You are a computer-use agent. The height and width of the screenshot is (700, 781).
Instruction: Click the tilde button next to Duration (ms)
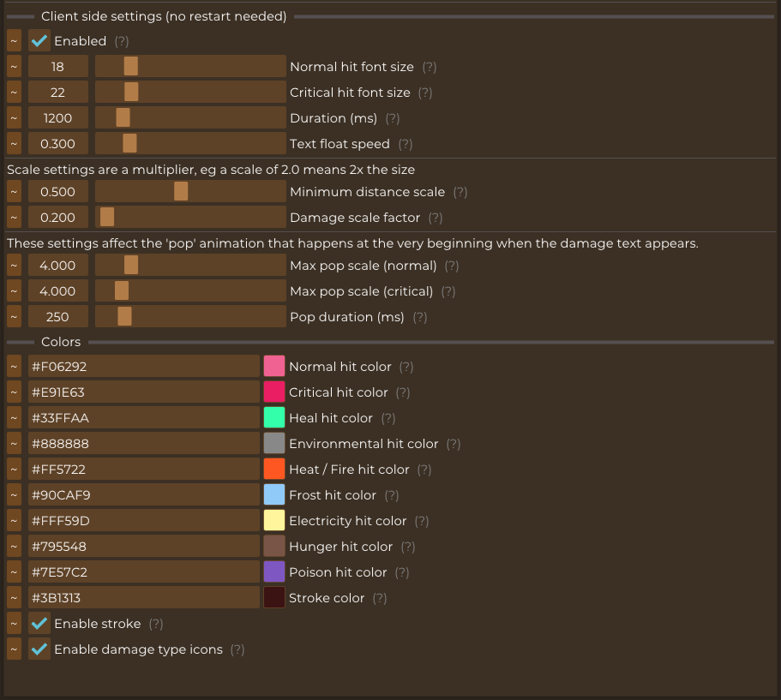pos(14,118)
